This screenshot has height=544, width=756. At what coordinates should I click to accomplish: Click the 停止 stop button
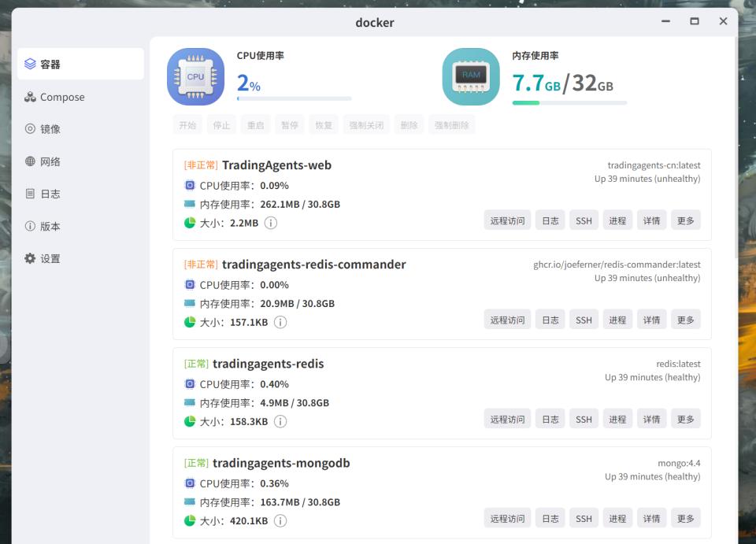point(222,125)
